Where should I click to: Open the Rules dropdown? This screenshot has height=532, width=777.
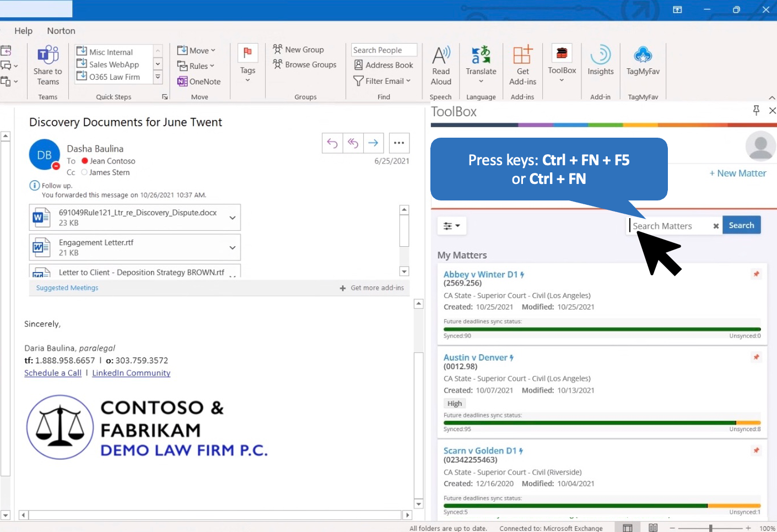point(196,66)
